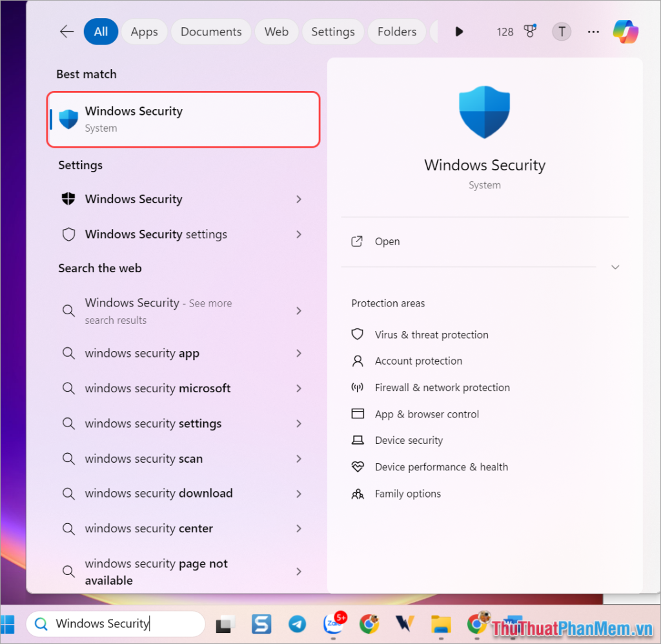Open App & browser control text
The height and width of the screenshot is (644, 661).
coord(427,414)
